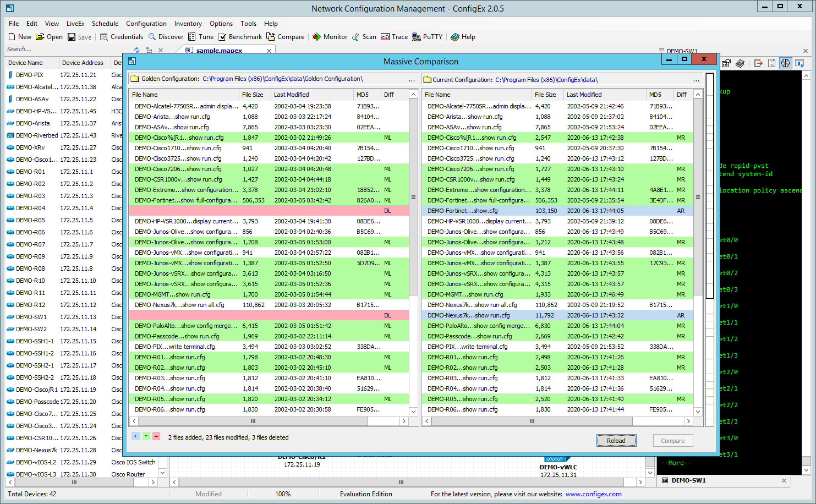Click the book icon in the terminal toolbar

click(740, 63)
